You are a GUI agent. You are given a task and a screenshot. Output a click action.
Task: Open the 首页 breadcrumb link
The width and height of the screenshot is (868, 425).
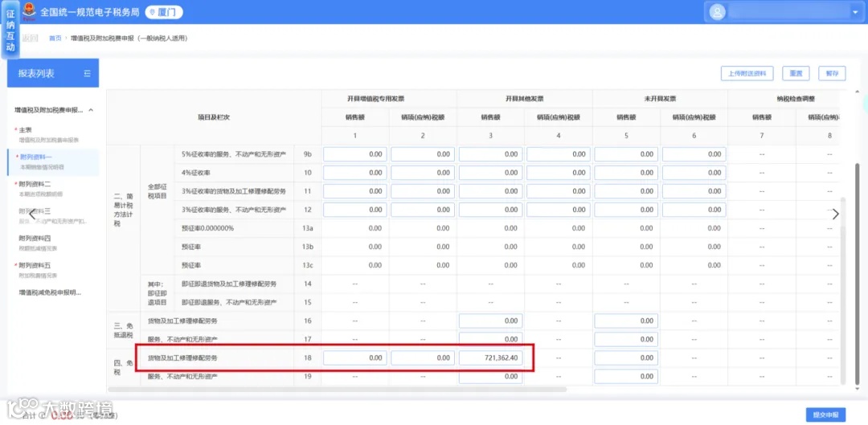(x=55, y=39)
